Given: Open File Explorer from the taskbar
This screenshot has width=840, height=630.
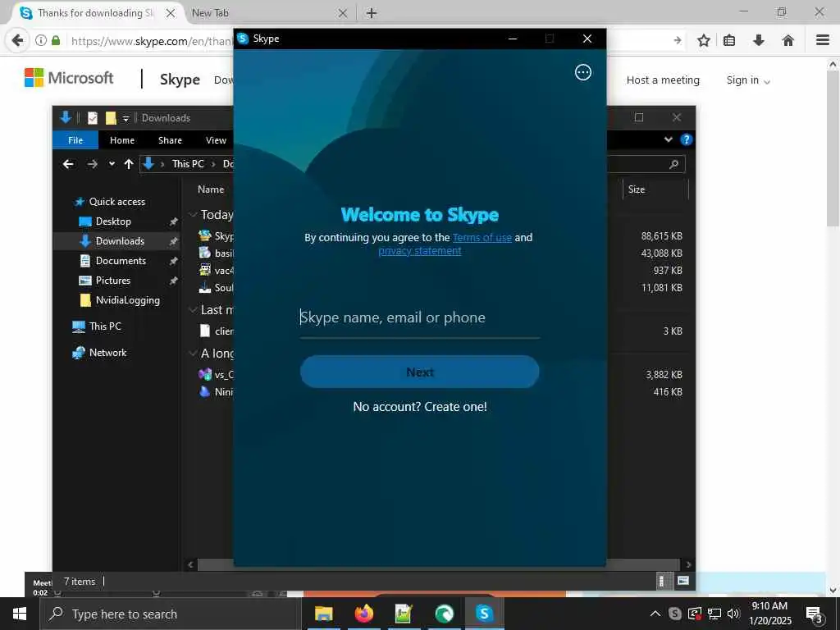Looking at the screenshot, I should tap(323, 614).
